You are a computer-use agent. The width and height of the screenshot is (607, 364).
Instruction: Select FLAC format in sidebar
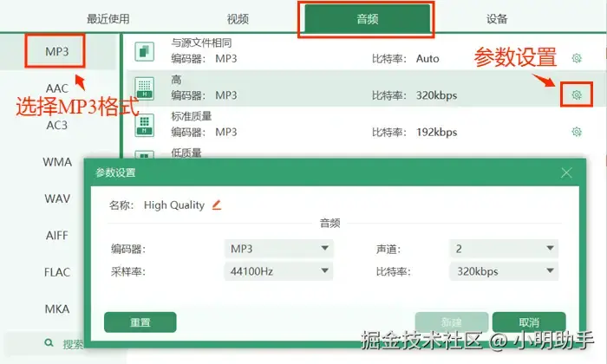pyautogui.click(x=57, y=272)
